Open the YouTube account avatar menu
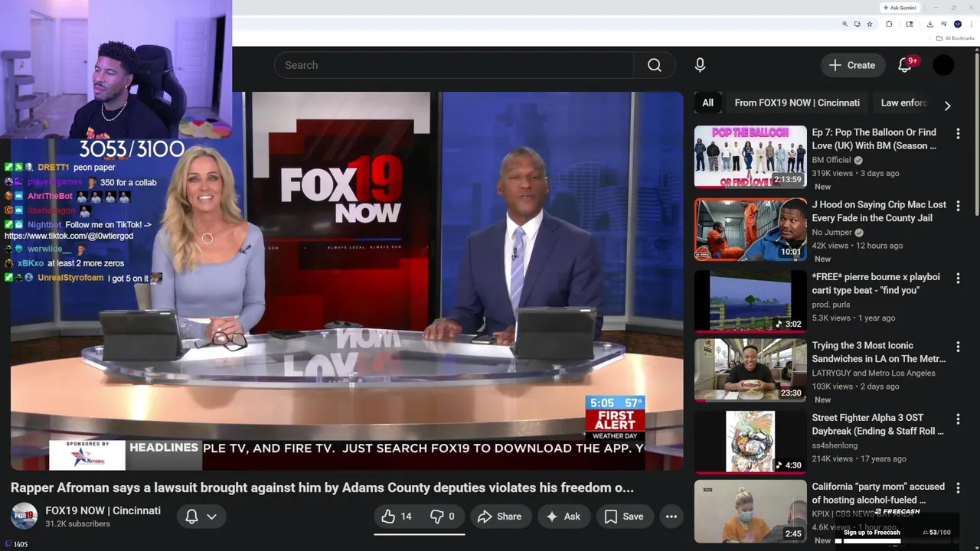Viewport: 980px width, 551px height. (943, 65)
